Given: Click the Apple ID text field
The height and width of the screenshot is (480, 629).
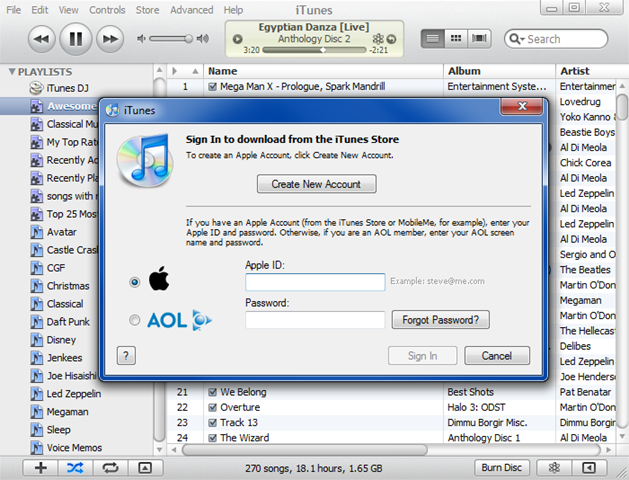Looking at the screenshot, I should tap(315, 282).
